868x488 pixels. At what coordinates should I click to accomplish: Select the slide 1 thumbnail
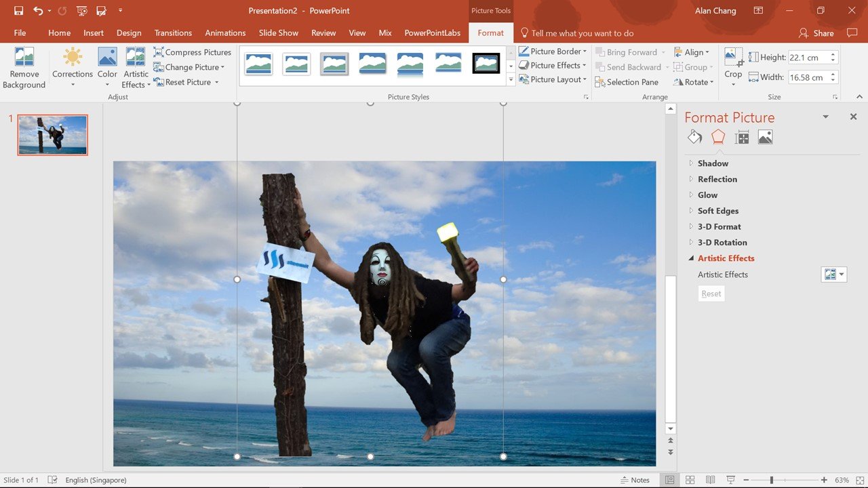click(x=53, y=135)
